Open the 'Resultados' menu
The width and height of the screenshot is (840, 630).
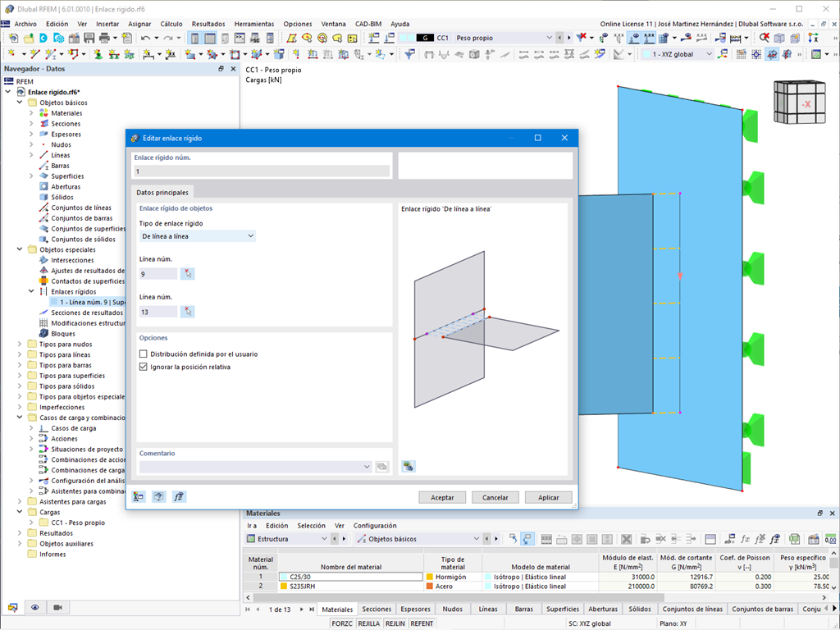[x=208, y=24]
